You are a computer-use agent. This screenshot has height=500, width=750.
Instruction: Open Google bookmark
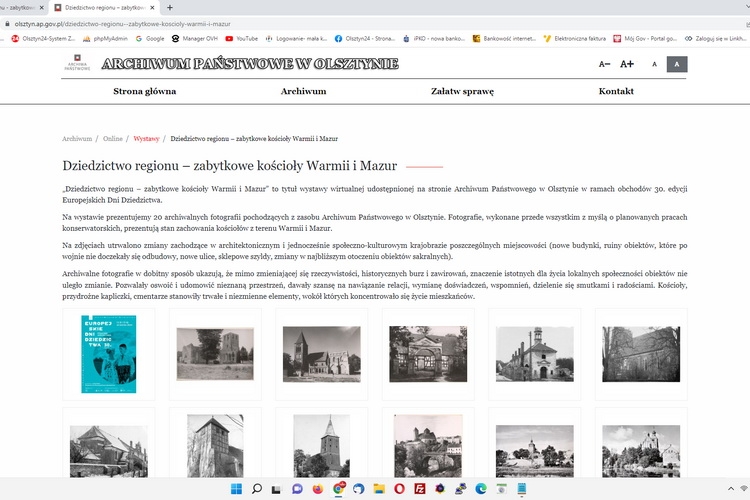point(150,39)
